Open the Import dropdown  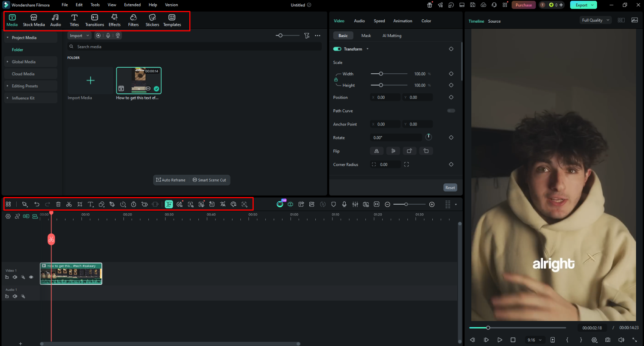pyautogui.click(x=79, y=36)
